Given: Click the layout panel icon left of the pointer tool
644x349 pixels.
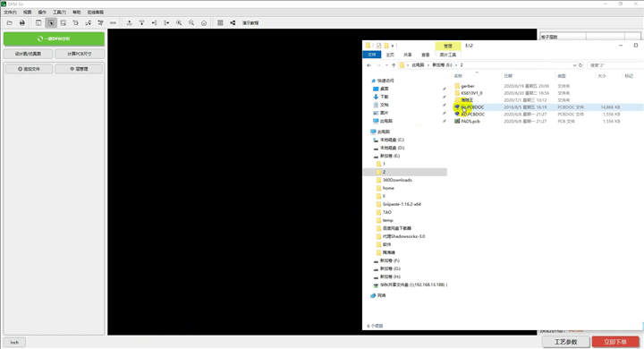Looking at the screenshot, I should click(x=38, y=23).
